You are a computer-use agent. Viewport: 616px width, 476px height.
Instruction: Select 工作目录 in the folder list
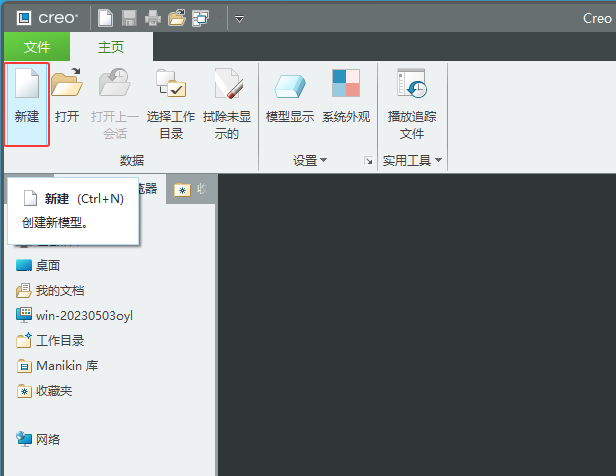click(50, 341)
